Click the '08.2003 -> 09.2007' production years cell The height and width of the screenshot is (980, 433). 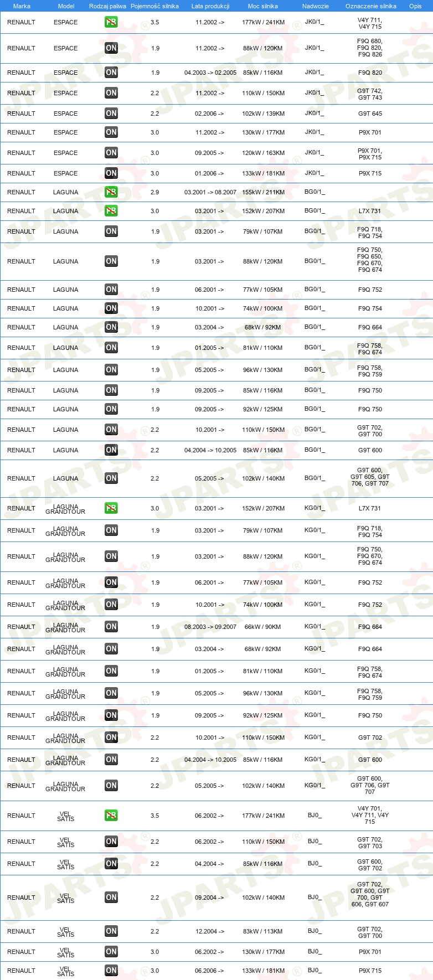pyautogui.click(x=210, y=627)
